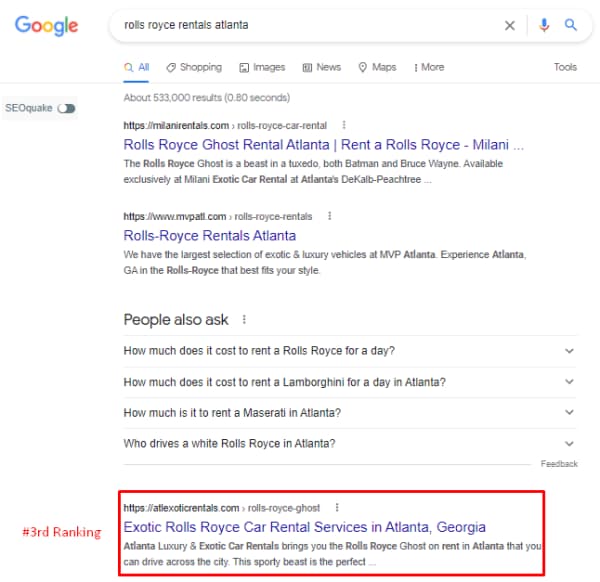This screenshot has width=600, height=582.
Task: Click the Google logo
Action: (x=46, y=26)
